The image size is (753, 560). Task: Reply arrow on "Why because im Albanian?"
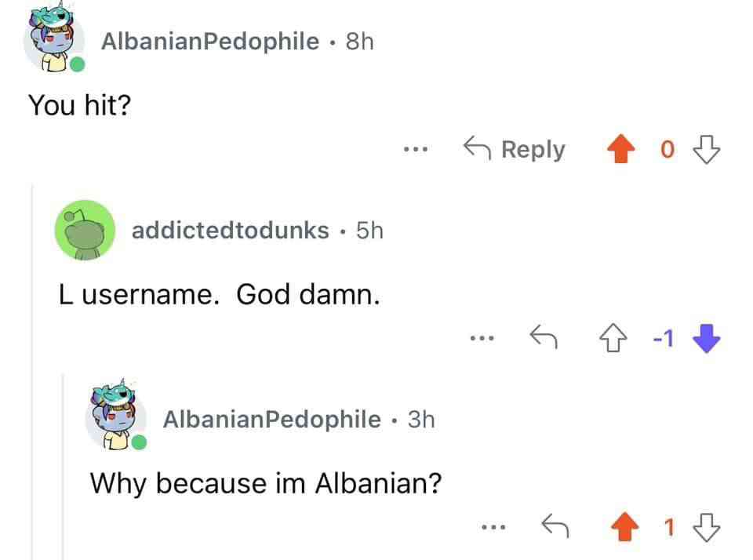555,525
